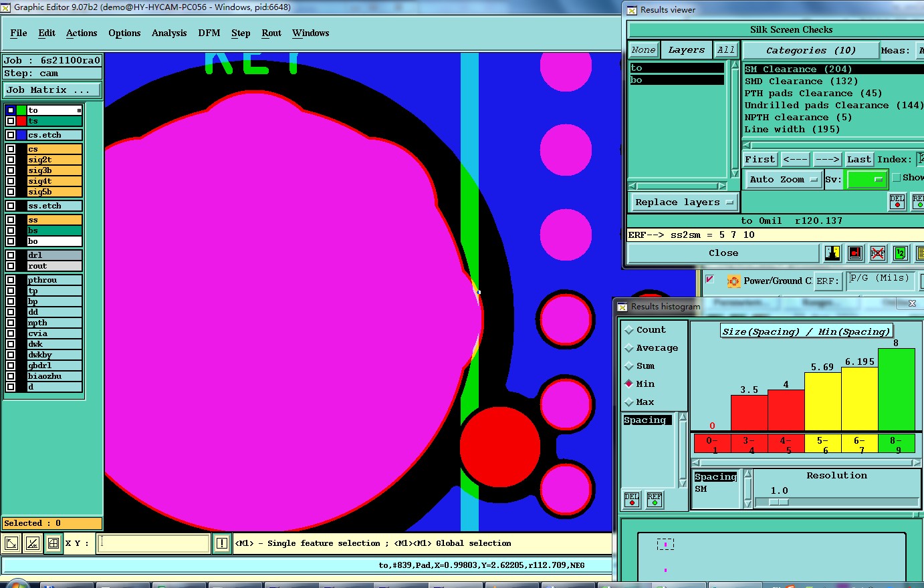Image resolution: width=924 pixels, height=588 pixels.
Task: Click the X Y coordinate input field
Action: 154,543
